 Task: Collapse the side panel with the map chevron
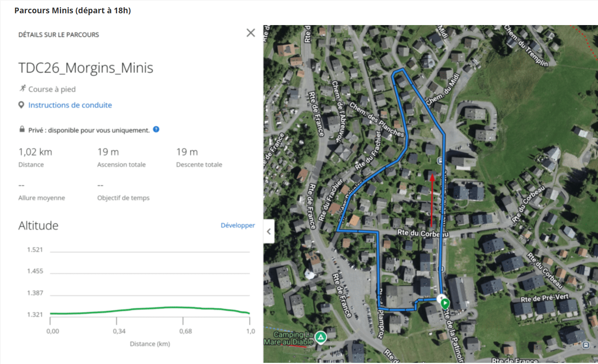tap(269, 231)
